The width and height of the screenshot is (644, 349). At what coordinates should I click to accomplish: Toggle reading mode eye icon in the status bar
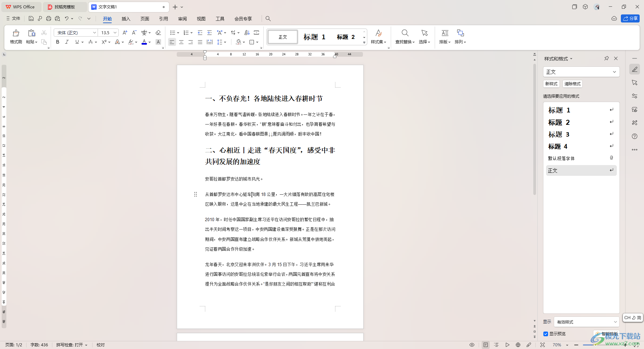tap(472, 345)
